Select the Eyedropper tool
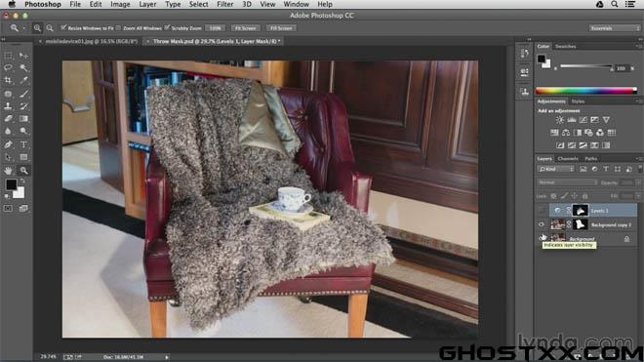The height and width of the screenshot is (362, 644). [x=23, y=81]
